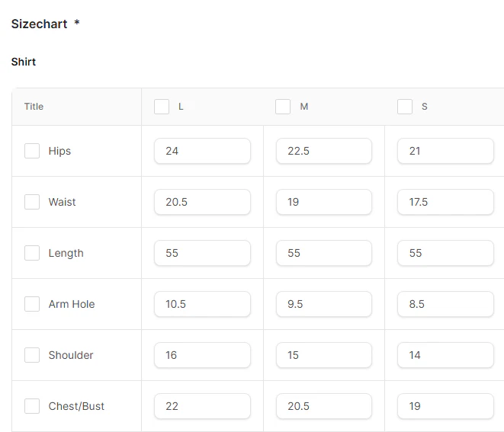The width and height of the screenshot is (504, 432).
Task: Click the Waist S field showing 17.5
Action: pyautogui.click(x=445, y=202)
